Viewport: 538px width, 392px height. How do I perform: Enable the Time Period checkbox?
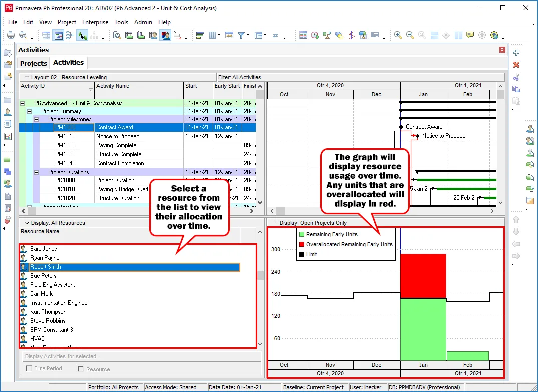29,369
